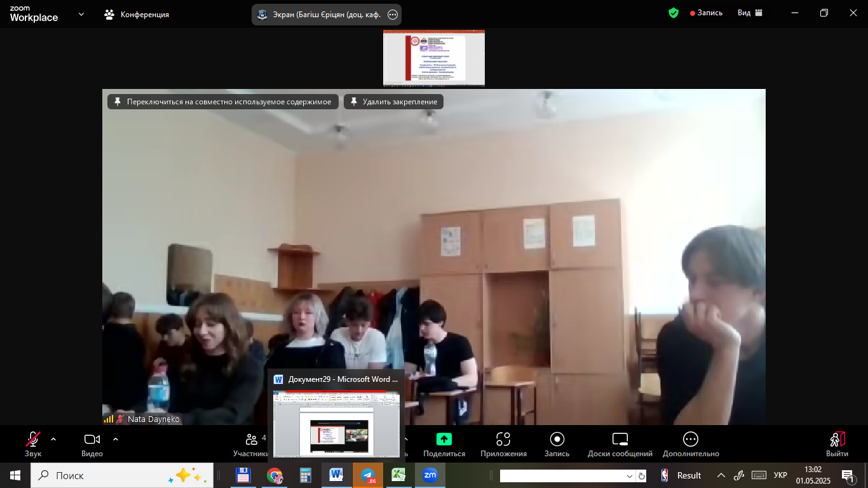Open the three-dot options on the Экран tab
868x488 pixels.
click(393, 15)
